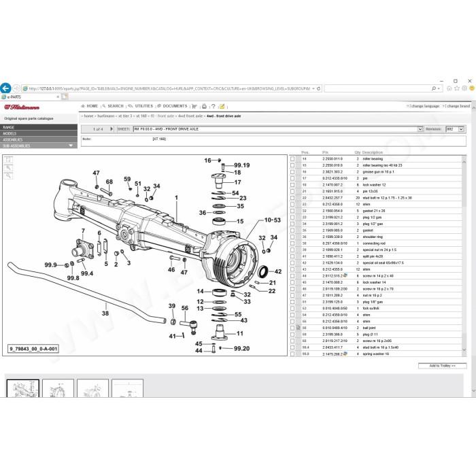
Task: Check the roller bearing row checkbox
Action: 292,158
